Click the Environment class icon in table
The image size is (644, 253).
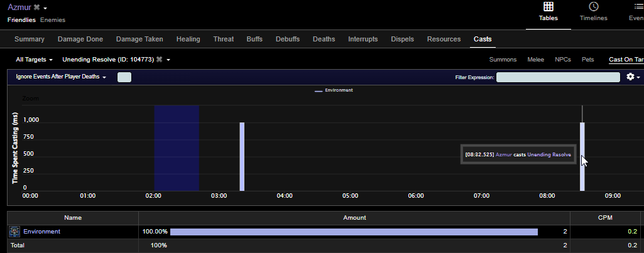[14, 232]
